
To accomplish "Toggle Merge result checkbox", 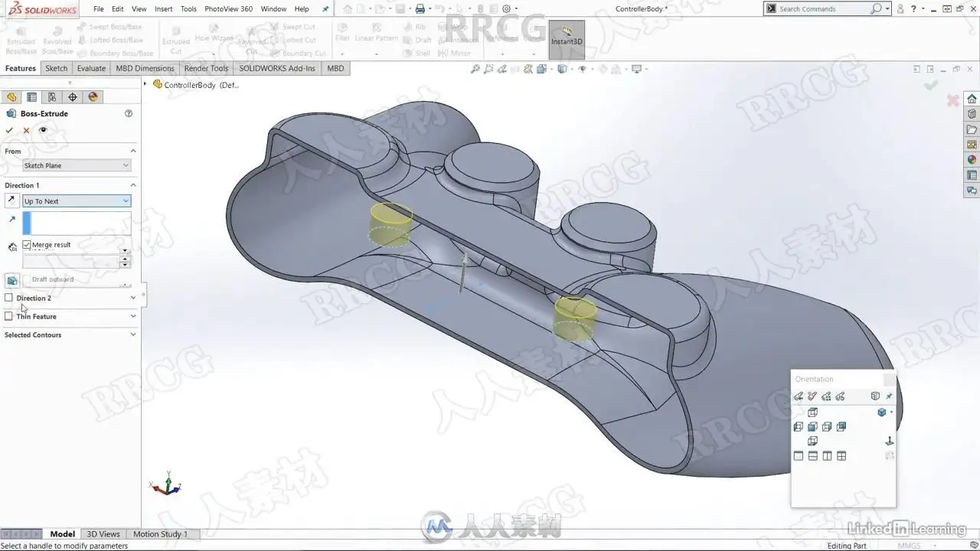I will (27, 245).
